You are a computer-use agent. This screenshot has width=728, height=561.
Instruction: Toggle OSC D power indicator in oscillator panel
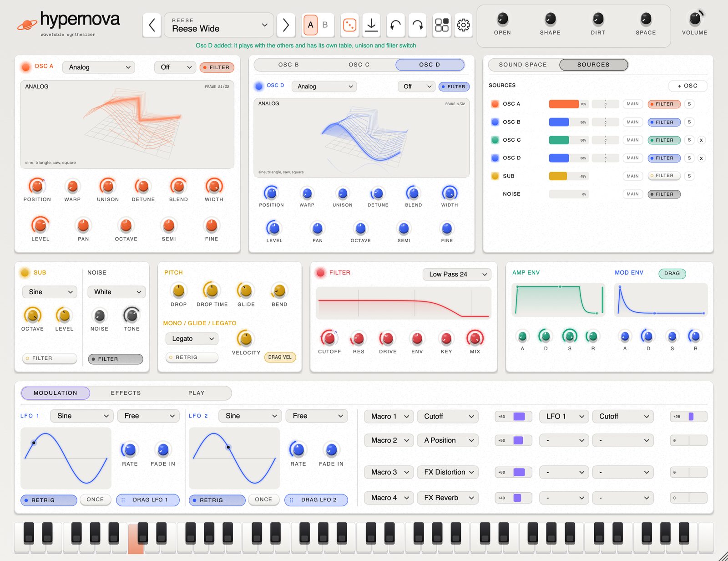click(259, 86)
